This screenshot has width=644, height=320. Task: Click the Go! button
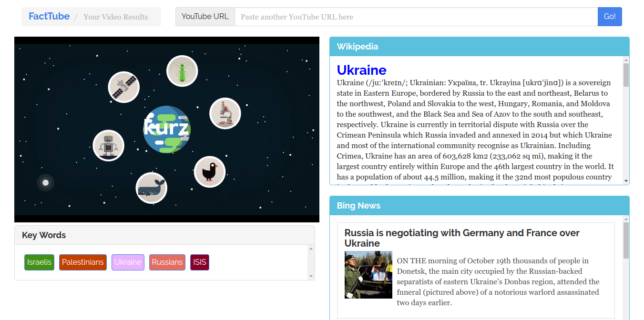tap(610, 17)
